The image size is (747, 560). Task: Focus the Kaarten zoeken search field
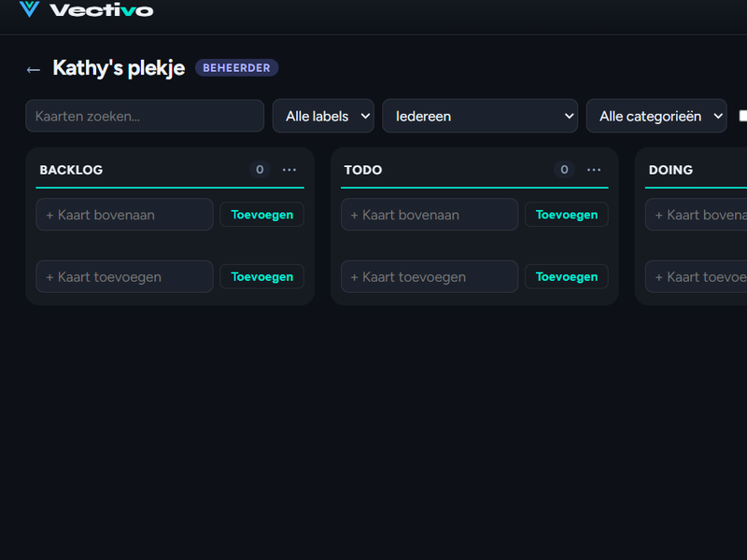point(145,116)
